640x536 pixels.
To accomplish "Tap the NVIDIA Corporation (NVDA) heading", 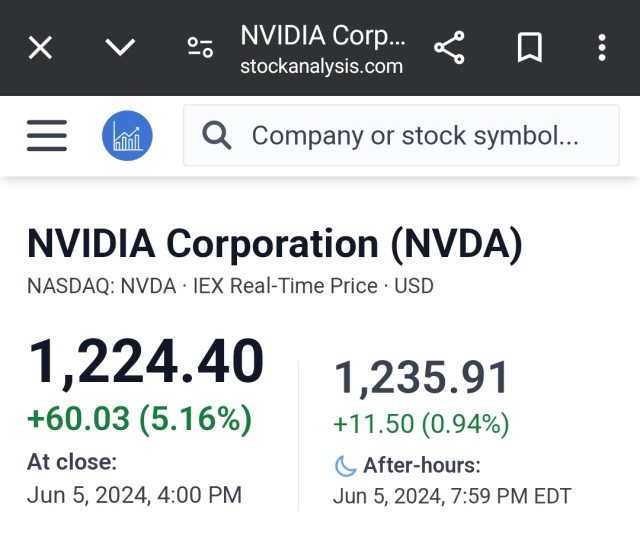I will [x=274, y=245].
